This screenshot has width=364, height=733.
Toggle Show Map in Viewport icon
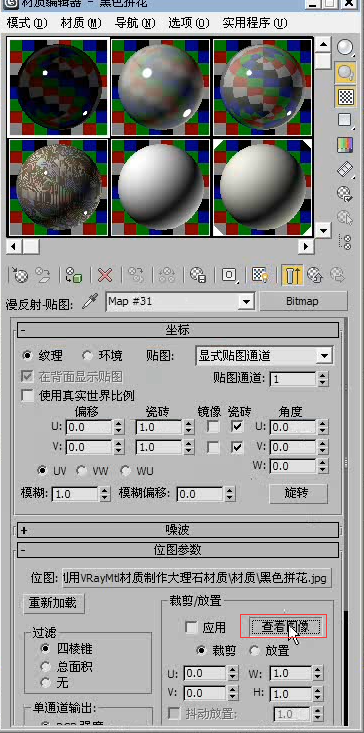260,274
